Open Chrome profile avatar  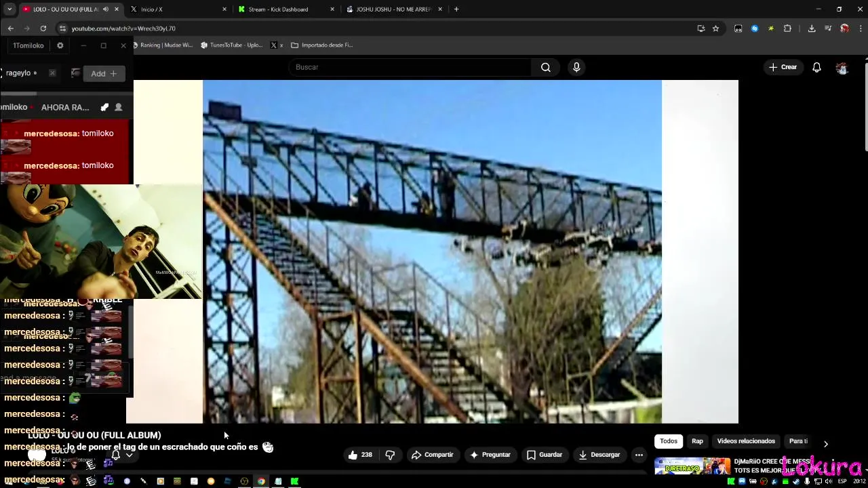[x=844, y=28]
